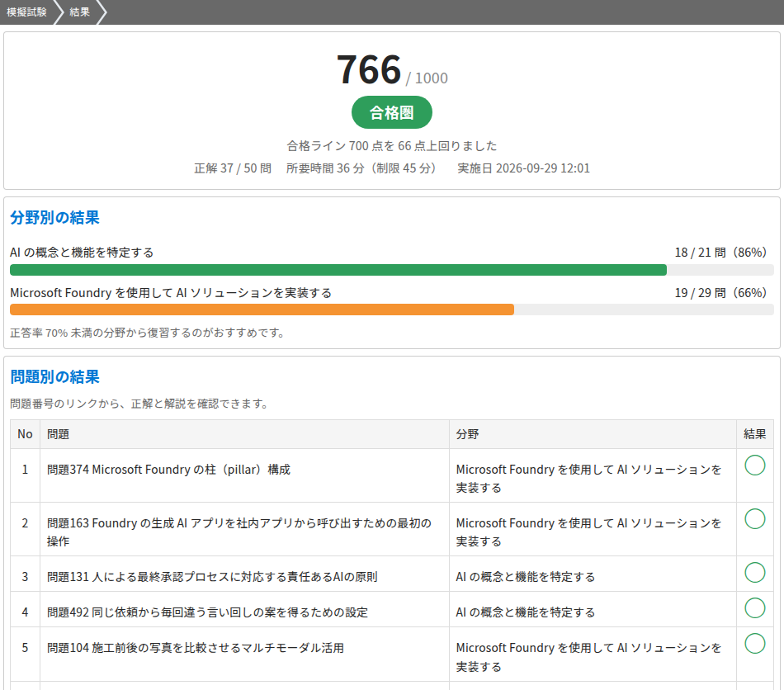Click the correct-circle icon for row 3
The image size is (784, 690).
755,573
